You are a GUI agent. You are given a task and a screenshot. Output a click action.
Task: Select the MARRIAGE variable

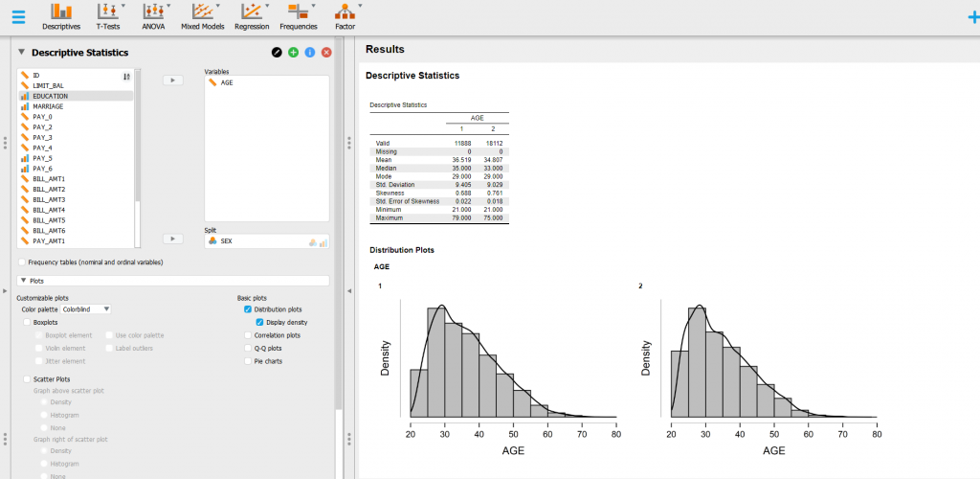(x=76, y=106)
